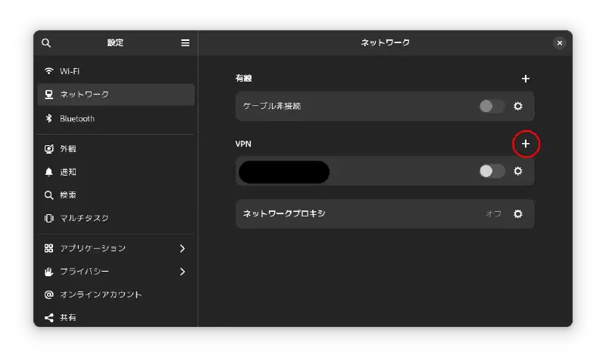The width and height of the screenshot is (606, 364).
Task: Click the search icon in settings header
Action: coord(46,43)
